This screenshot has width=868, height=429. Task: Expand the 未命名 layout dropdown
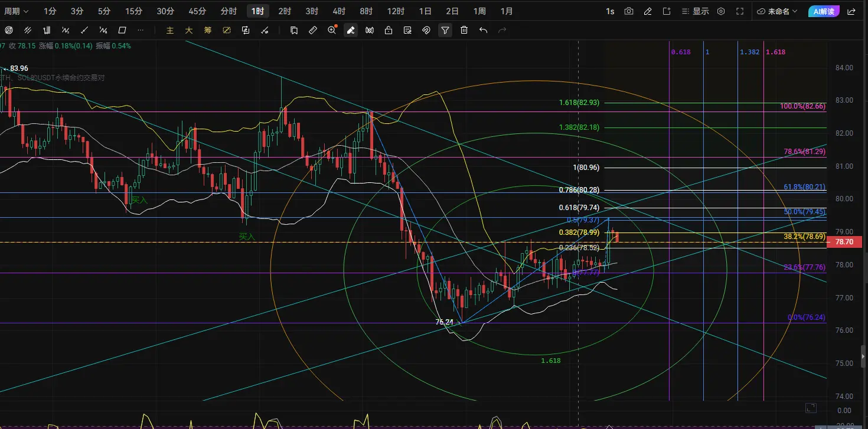pyautogui.click(x=777, y=11)
